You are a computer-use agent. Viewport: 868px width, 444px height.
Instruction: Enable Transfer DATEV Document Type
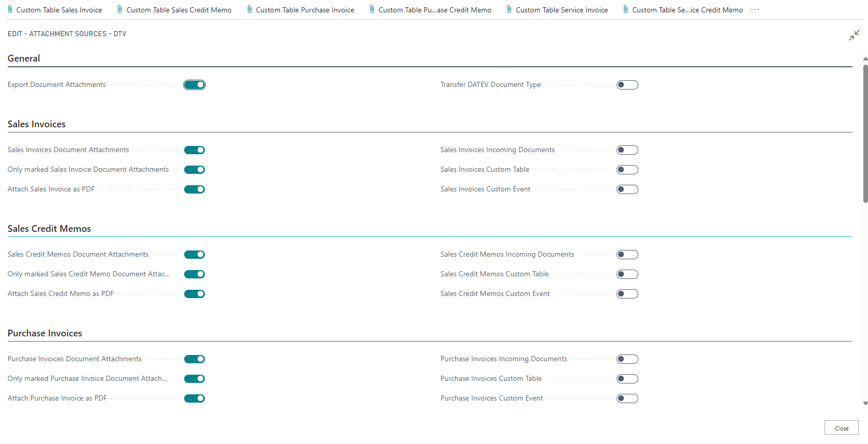tap(627, 85)
